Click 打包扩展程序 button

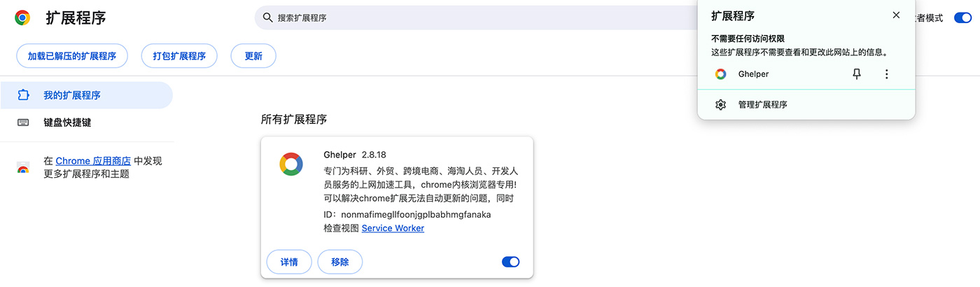pos(179,56)
